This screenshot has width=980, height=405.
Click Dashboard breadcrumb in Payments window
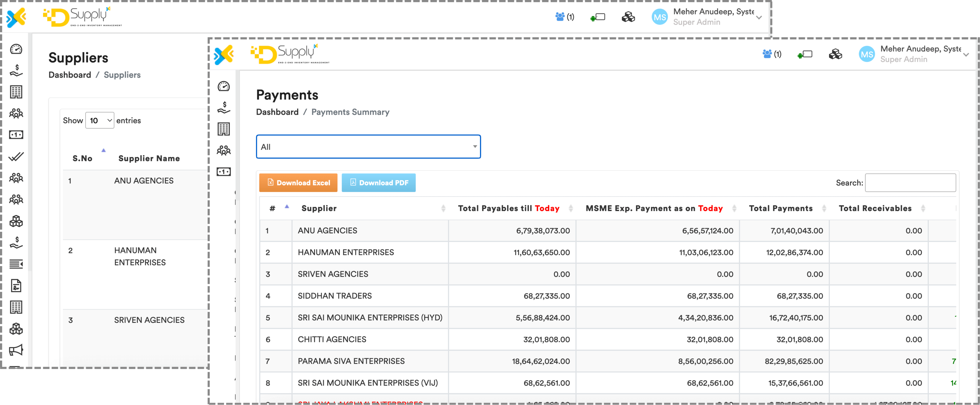point(277,112)
